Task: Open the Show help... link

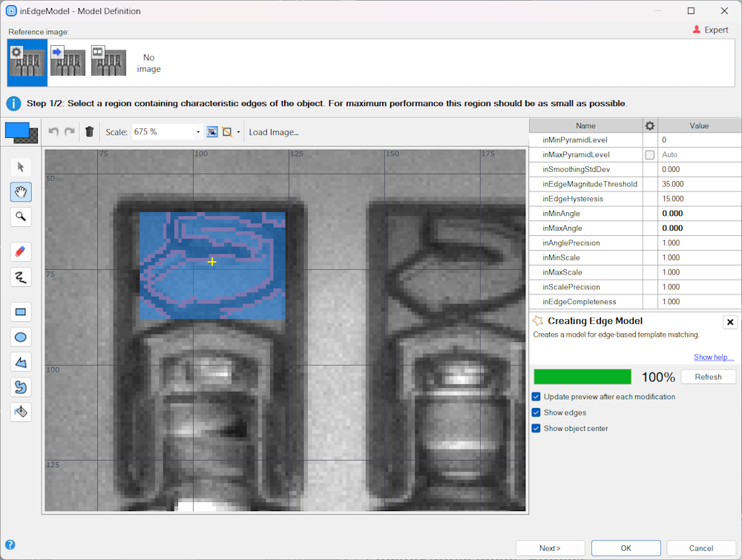Action: pyautogui.click(x=713, y=358)
